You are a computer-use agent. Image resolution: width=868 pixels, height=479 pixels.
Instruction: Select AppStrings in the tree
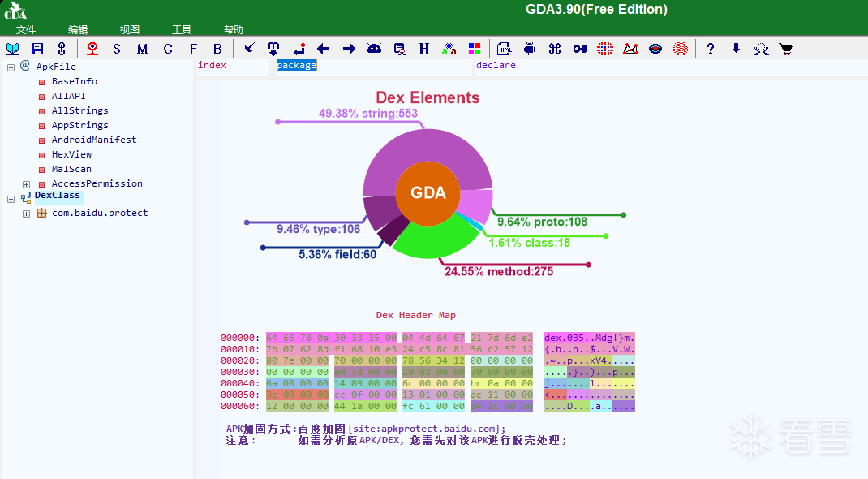click(x=79, y=125)
